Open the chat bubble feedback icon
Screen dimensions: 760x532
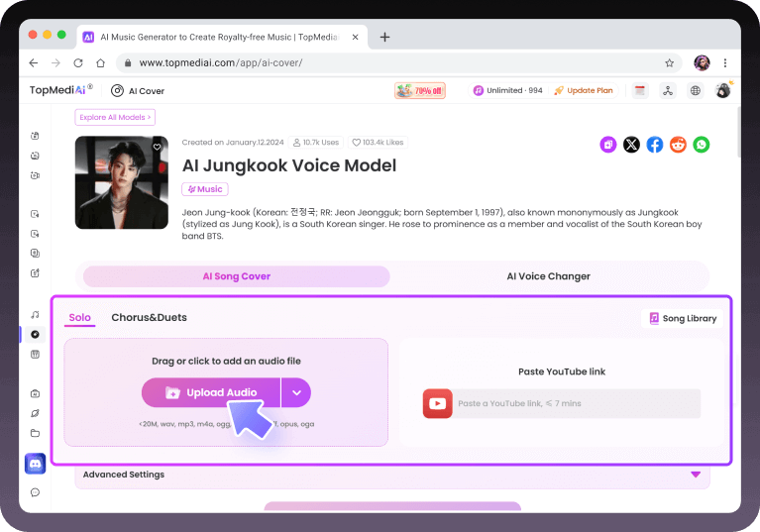(x=35, y=492)
